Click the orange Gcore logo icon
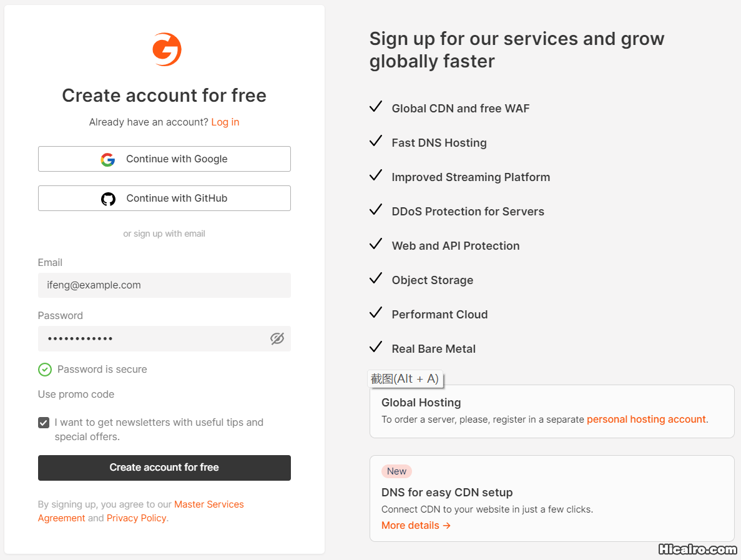741x560 pixels. tap(167, 50)
